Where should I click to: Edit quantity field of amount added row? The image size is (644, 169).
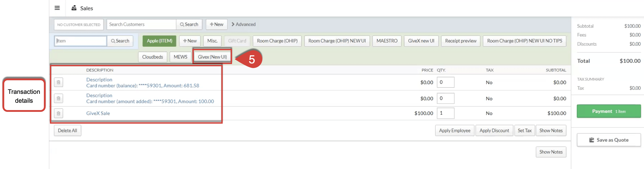click(x=446, y=98)
